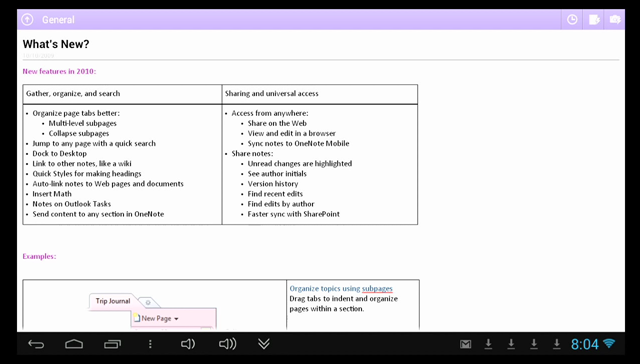Select the 'Examples:' heading
Screen dimensions: 640x364
click(39, 256)
